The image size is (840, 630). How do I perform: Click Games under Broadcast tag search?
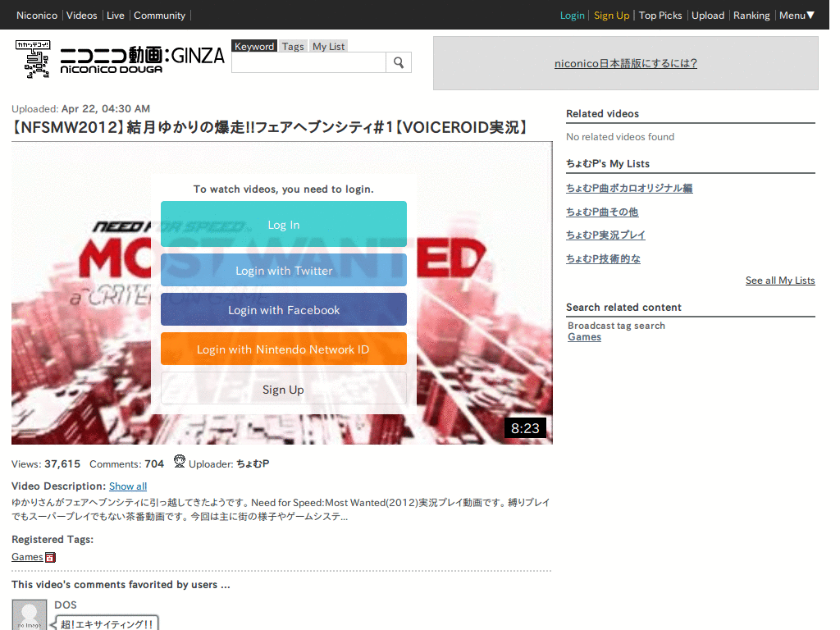pos(584,337)
